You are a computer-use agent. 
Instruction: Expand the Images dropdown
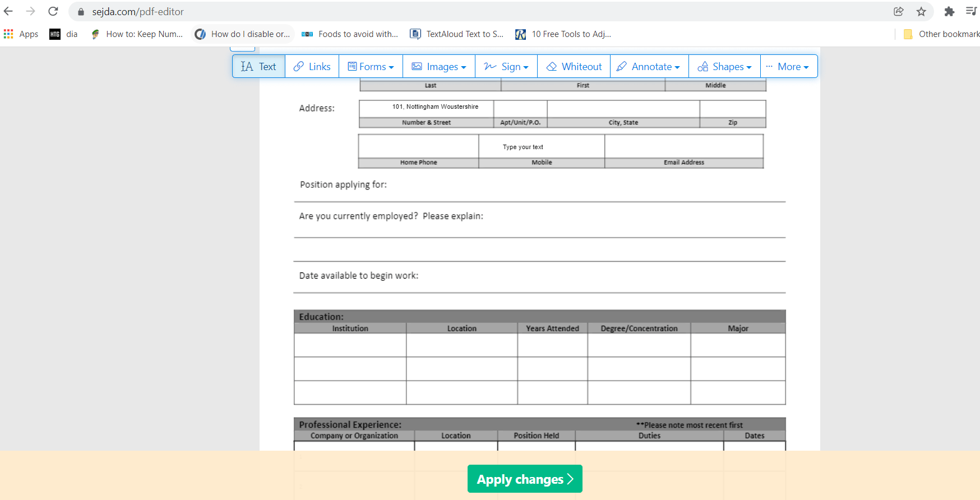pos(439,67)
